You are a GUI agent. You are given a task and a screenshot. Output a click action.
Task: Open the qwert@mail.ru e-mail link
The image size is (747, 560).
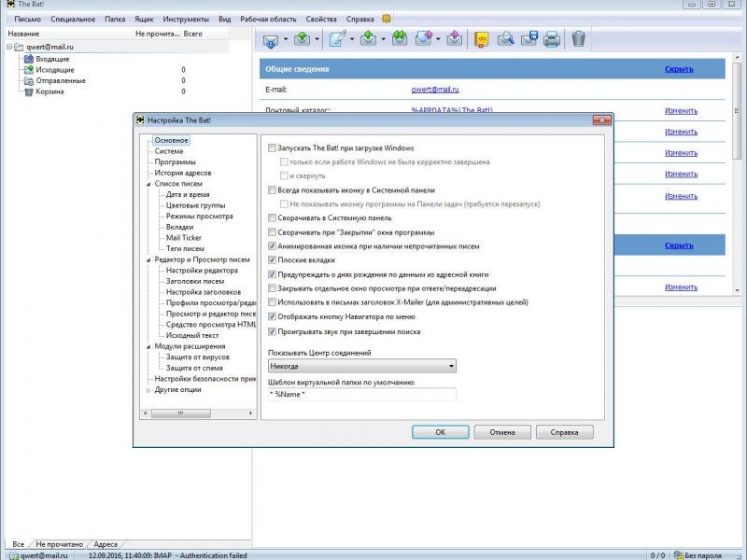click(435, 89)
